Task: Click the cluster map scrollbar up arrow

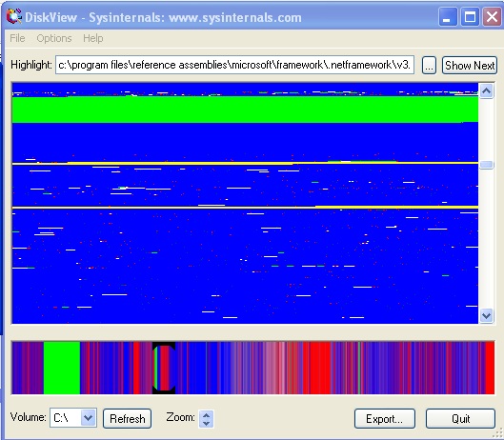Action: (486, 91)
